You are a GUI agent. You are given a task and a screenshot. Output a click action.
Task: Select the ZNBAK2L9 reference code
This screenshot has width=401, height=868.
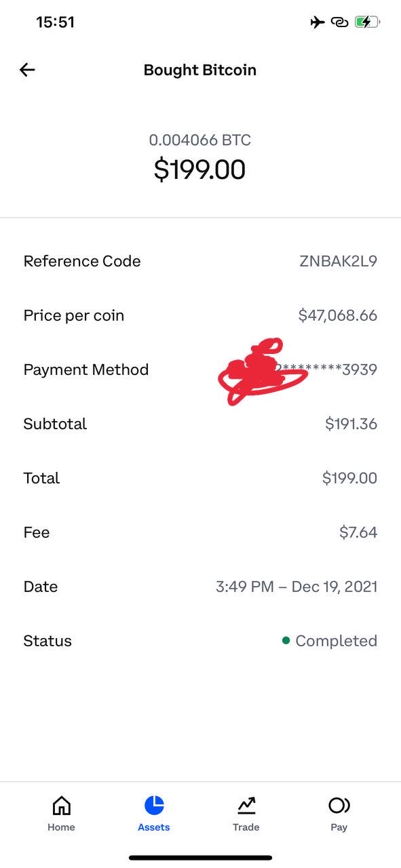[x=338, y=261]
